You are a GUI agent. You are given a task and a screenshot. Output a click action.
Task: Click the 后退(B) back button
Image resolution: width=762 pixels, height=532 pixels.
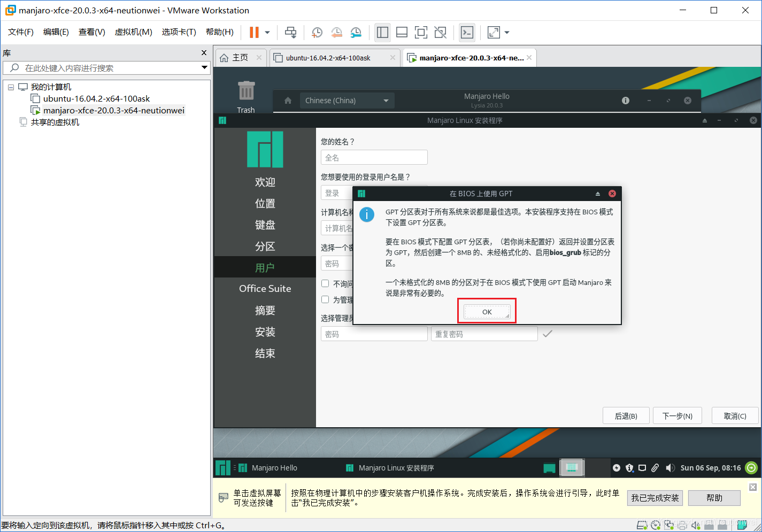tap(626, 416)
